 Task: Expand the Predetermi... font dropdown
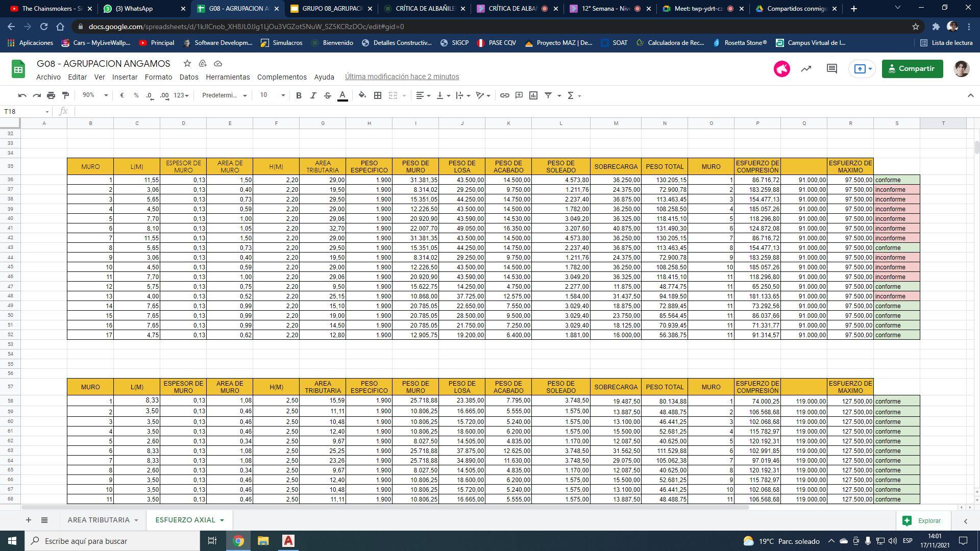[x=224, y=95]
